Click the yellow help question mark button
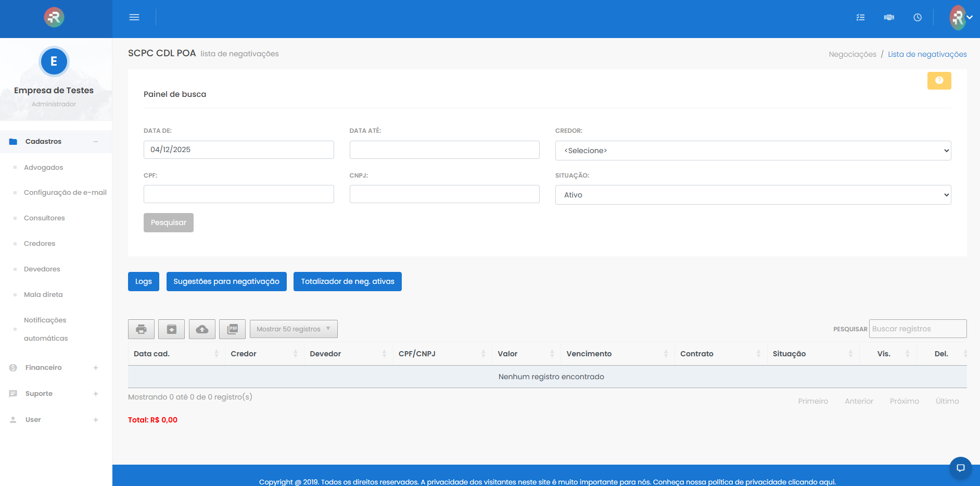Screen dimensions: 980x486 939,81
